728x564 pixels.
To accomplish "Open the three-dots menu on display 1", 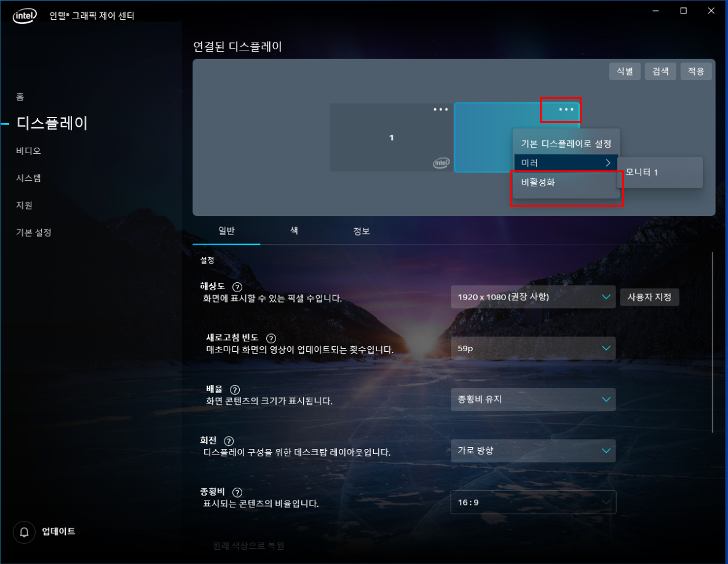I will click(x=441, y=109).
